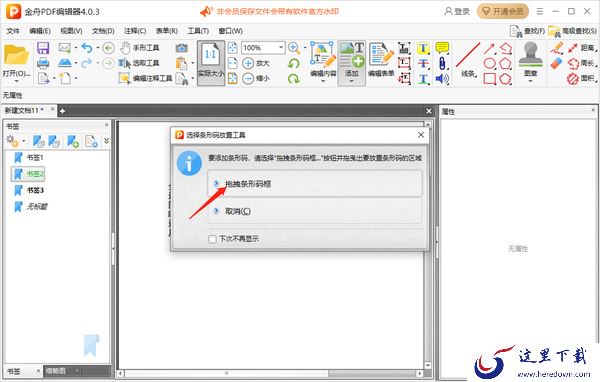This screenshot has width=600, height=382.
Task: Open the 工具(T) menu
Action: (198, 31)
